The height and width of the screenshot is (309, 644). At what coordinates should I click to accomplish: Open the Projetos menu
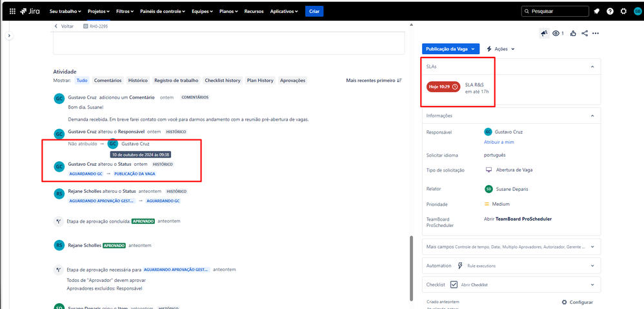99,12
